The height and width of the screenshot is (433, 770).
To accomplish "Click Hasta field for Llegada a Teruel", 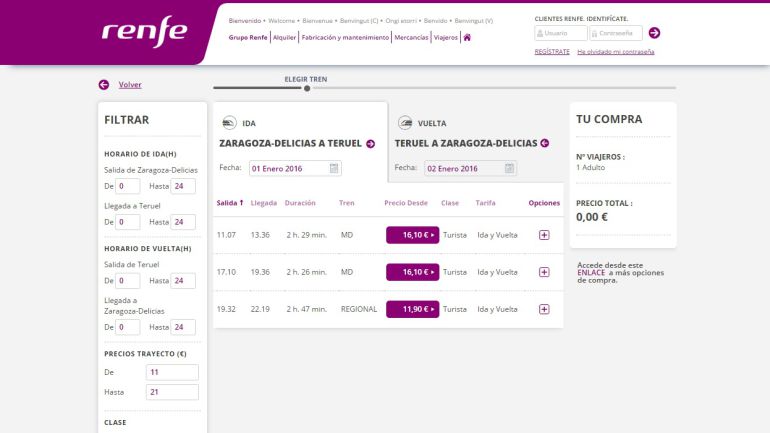I will click(x=183, y=222).
